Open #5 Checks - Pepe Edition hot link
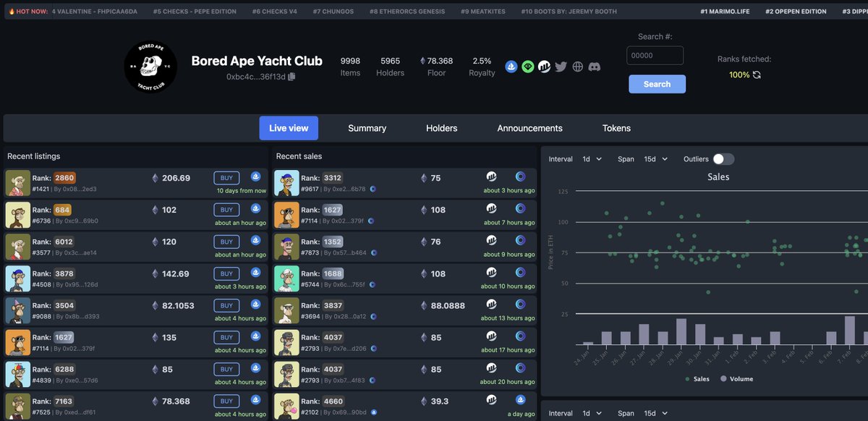Viewport: 868px width, 421px height. pos(195,12)
